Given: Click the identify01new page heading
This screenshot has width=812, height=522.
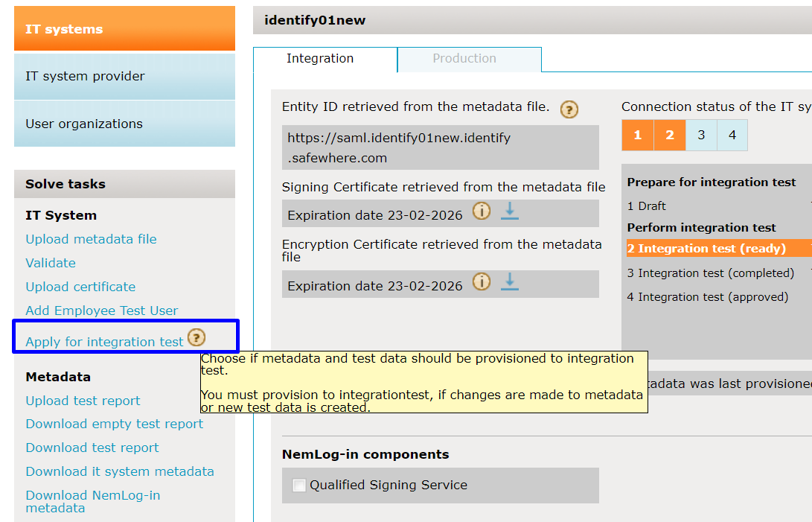Looking at the screenshot, I should pos(315,20).
